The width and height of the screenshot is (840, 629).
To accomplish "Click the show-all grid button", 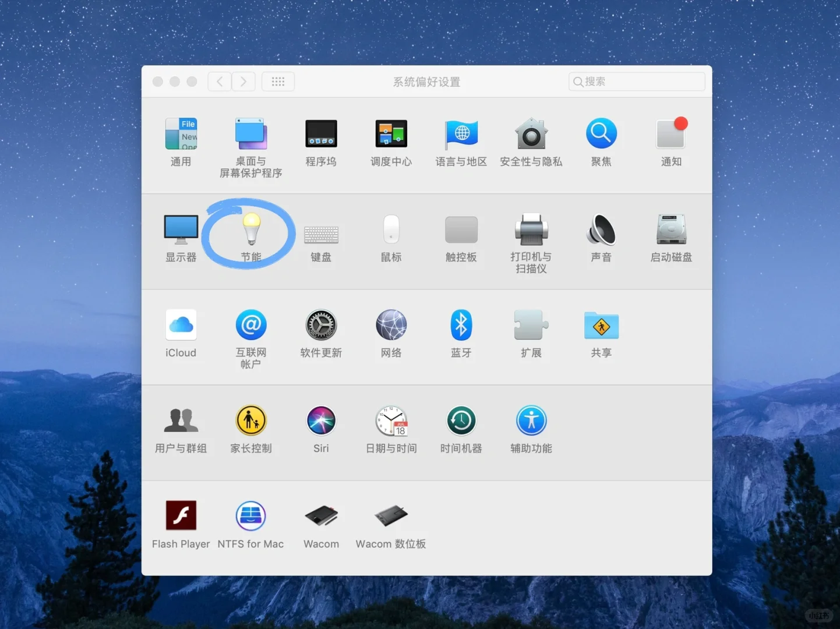I will point(278,82).
